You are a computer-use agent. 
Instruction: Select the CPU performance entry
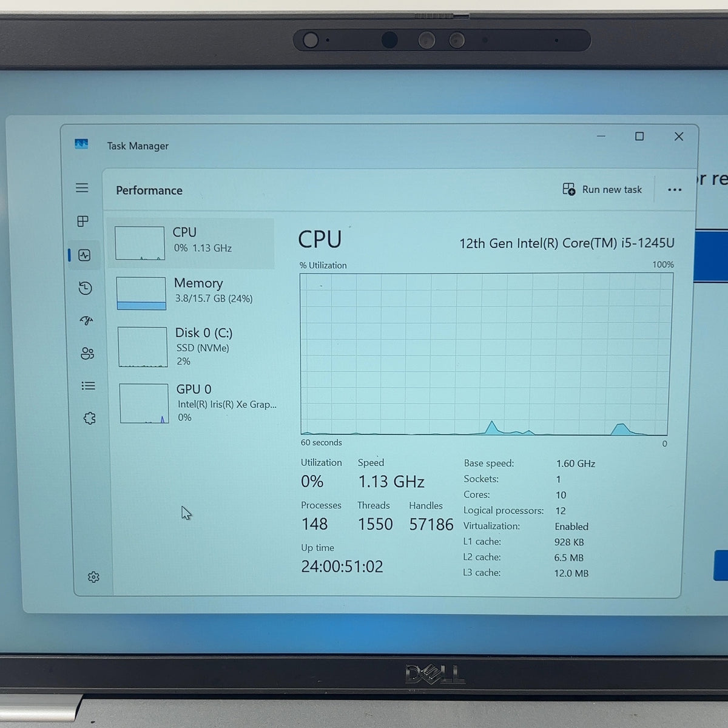tap(191, 243)
